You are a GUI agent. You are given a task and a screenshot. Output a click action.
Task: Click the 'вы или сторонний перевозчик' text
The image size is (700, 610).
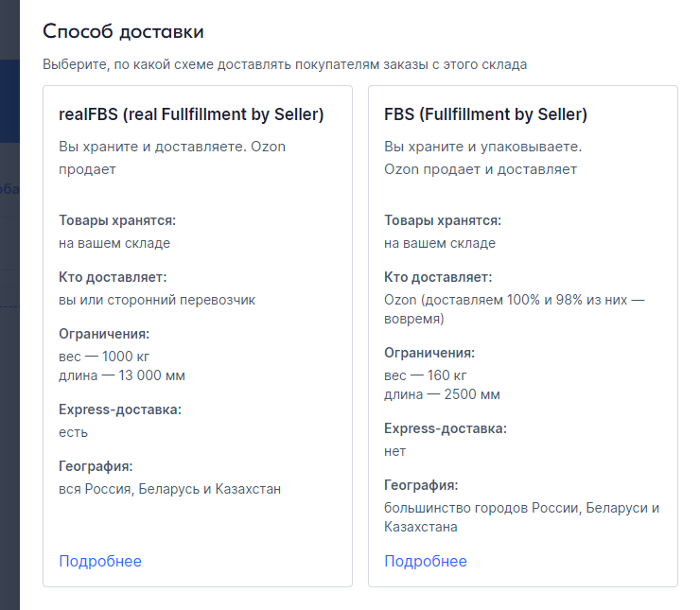[x=157, y=300]
